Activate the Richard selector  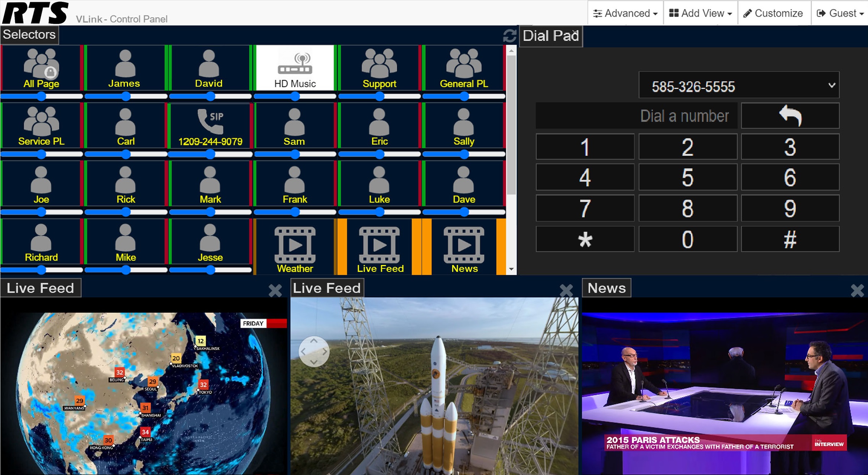pyautogui.click(x=41, y=242)
